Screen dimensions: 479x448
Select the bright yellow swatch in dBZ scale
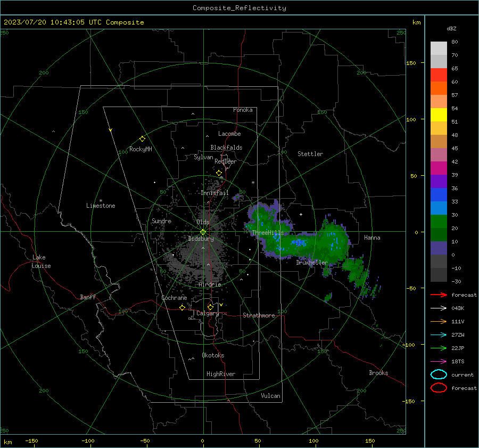pyautogui.click(x=439, y=115)
